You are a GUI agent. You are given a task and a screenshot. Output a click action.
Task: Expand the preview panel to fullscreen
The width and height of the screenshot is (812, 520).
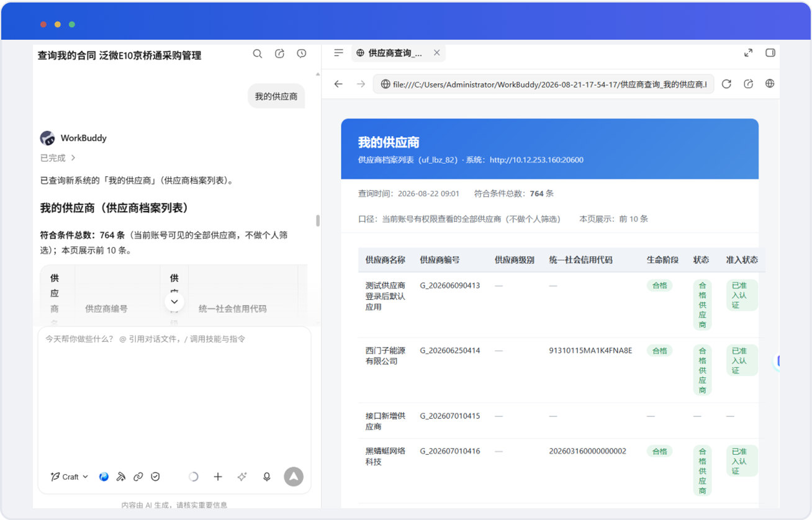748,53
